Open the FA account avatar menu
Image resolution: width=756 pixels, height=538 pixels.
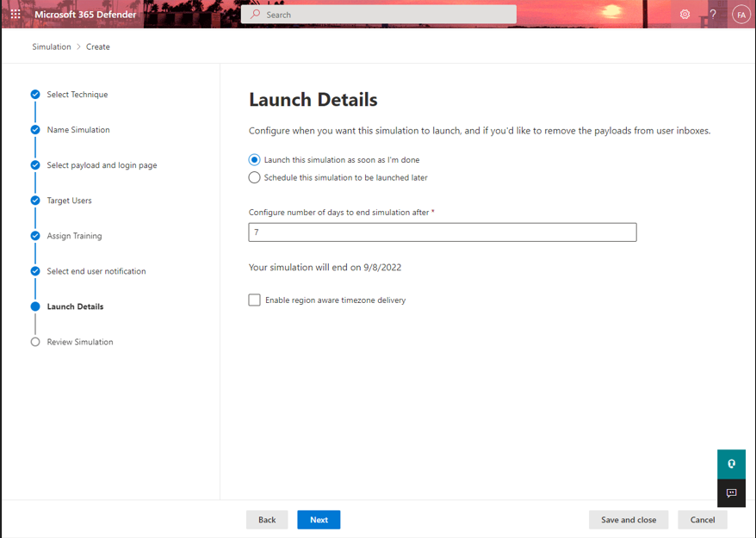pyautogui.click(x=741, y=14)
